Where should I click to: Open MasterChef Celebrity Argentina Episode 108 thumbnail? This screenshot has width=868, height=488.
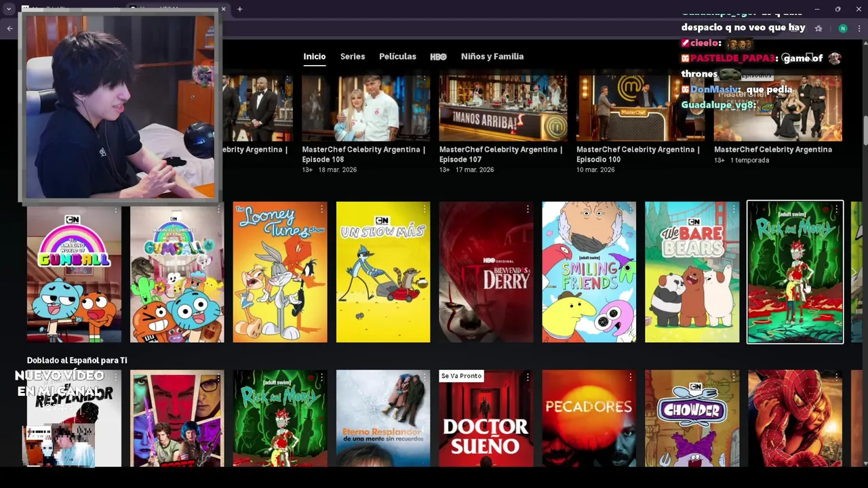pyautogui.click(x=366, y=108)
